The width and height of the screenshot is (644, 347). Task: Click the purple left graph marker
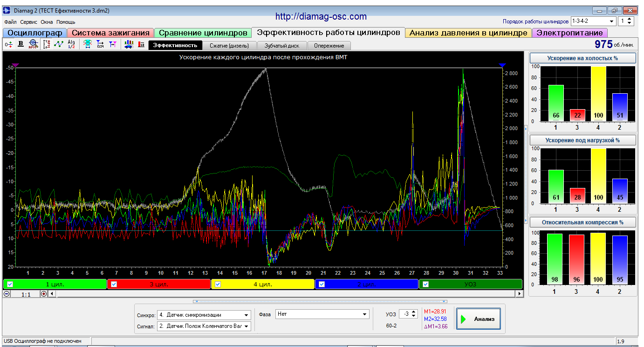15,65
